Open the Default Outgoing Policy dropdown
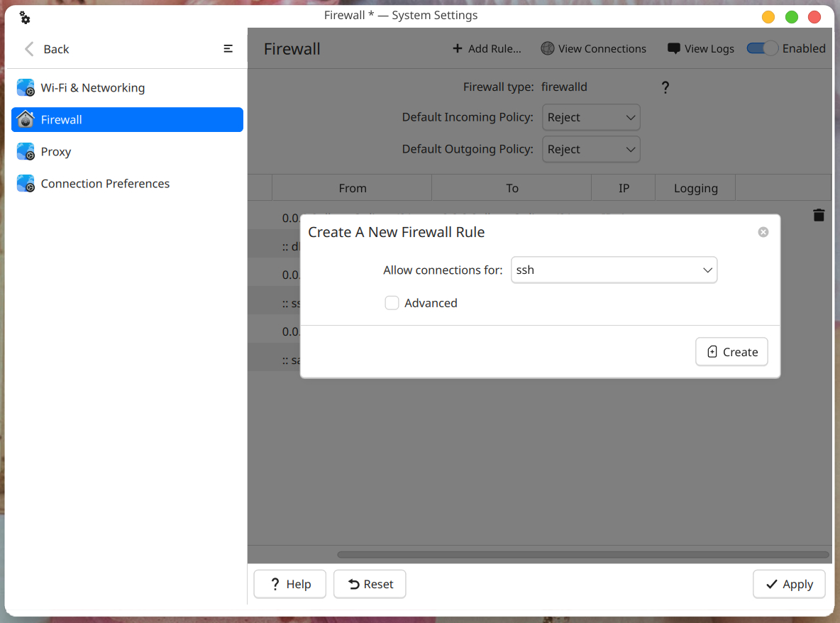Screen dimensions: 840x623 coord(591,150)
